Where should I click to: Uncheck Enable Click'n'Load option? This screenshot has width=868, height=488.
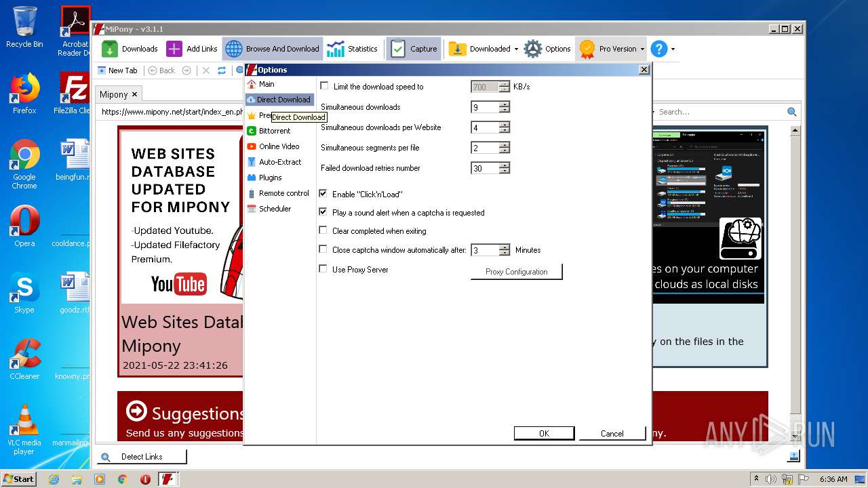point(323,194)
